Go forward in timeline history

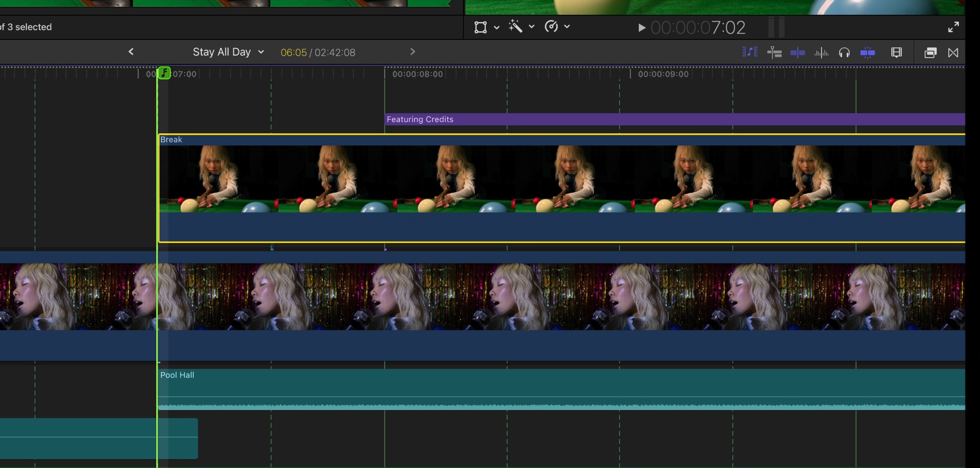413,52
